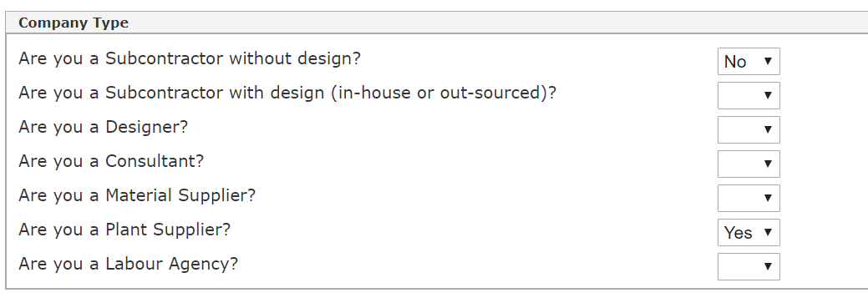
Task: Click the Labour Agency dropdown arrow
Action: pyautogui.click(x=768, y=267)
